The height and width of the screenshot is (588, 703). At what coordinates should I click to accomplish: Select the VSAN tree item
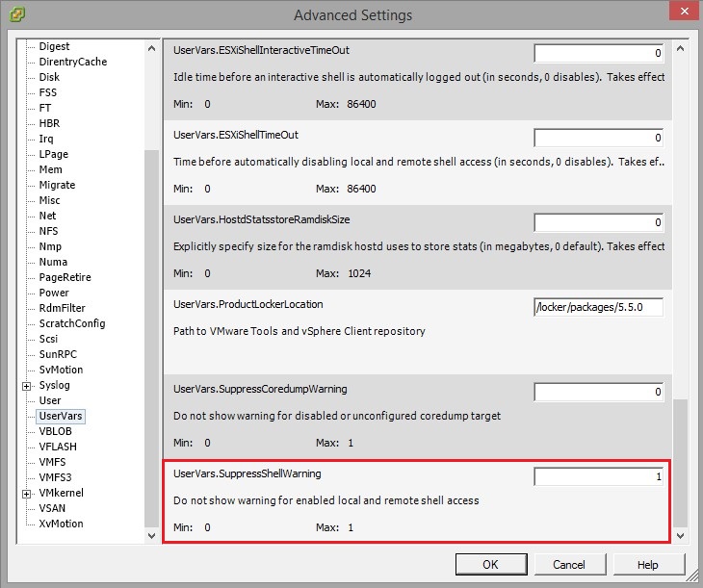pos(52,508)
